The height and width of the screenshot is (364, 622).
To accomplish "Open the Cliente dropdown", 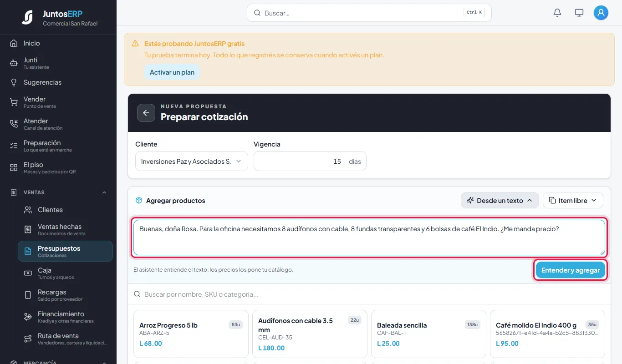I will tap(192, 161).
